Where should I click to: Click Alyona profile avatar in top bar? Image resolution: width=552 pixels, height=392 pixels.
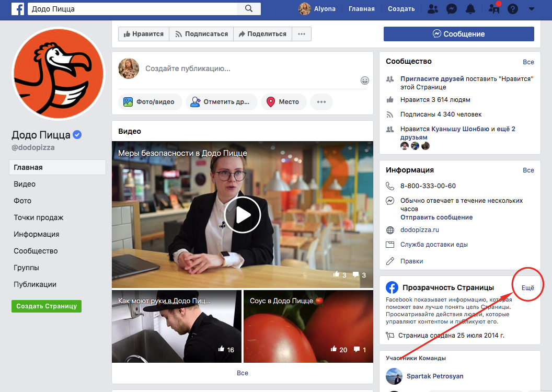pos(305,9)
